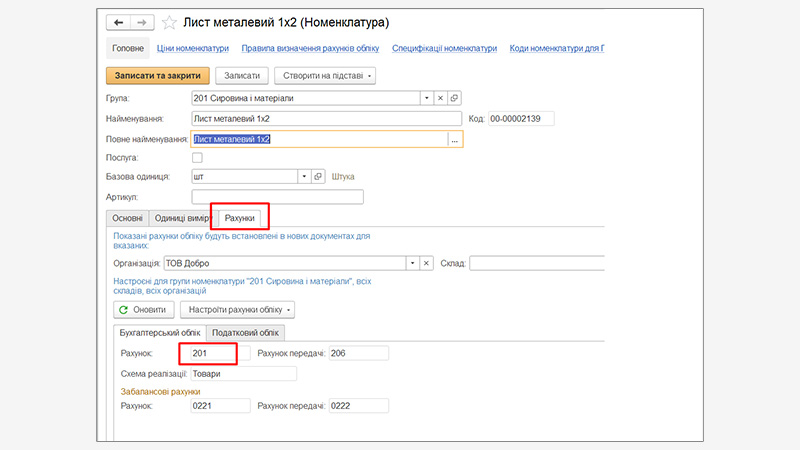Screen dimensions: 800x450
Task: Open the Створити на підставі menu
Action: click(x=324, y=75)
